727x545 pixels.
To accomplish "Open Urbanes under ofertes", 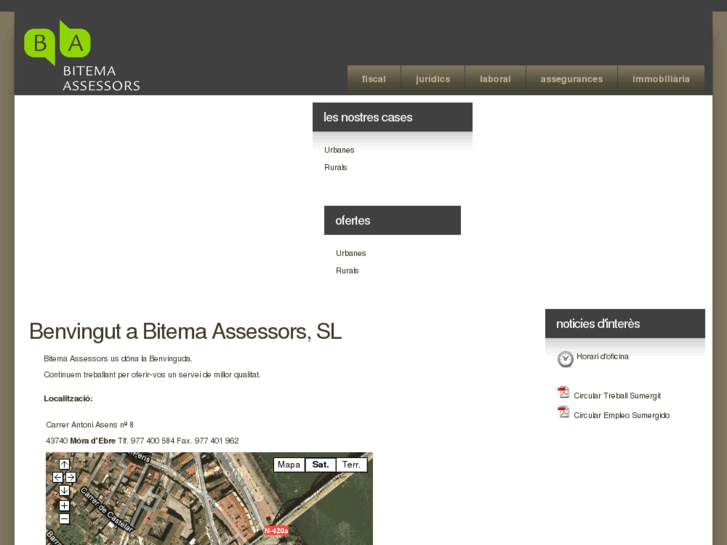I will click(x=351, y=253).
